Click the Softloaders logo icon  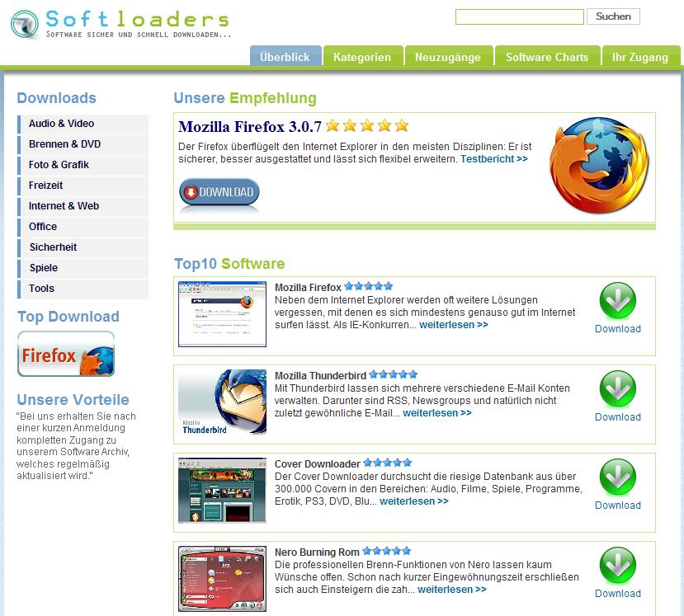pos(25,25)
